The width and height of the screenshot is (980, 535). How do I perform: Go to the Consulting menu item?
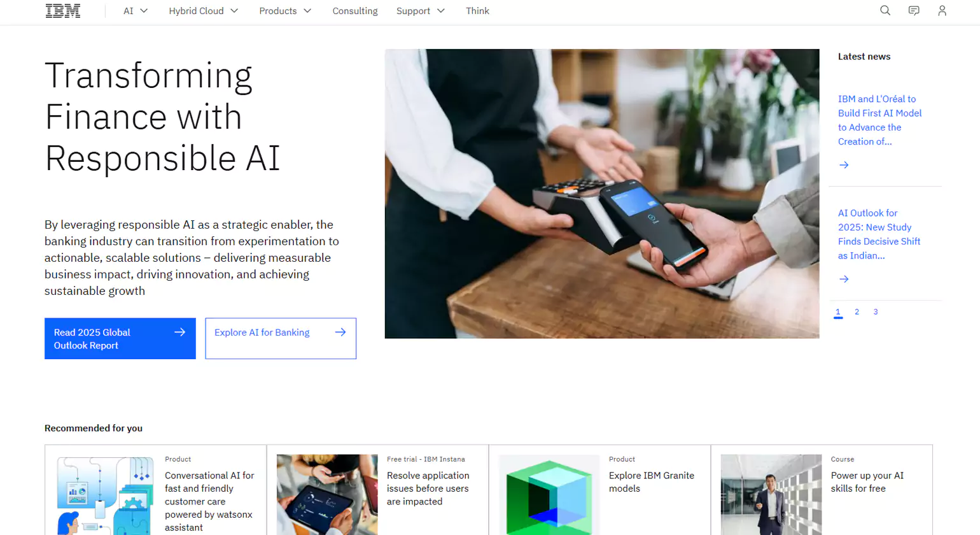point(355,11)
